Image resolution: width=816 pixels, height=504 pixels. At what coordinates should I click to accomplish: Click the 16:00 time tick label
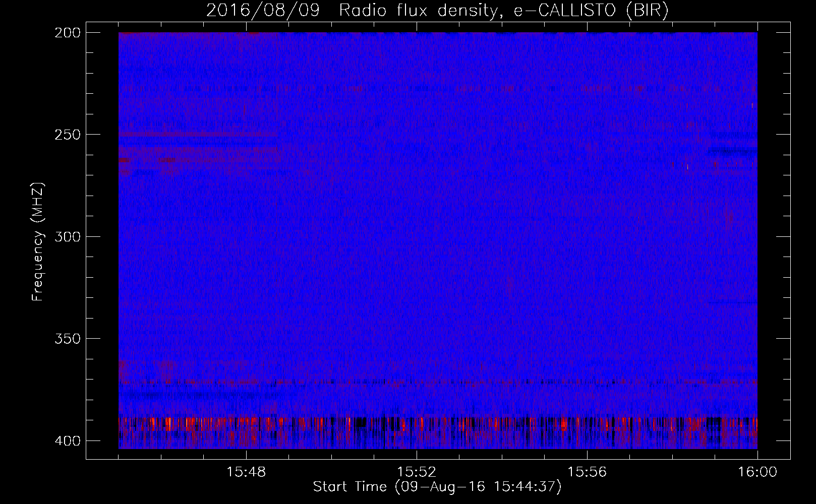[757, 472]
